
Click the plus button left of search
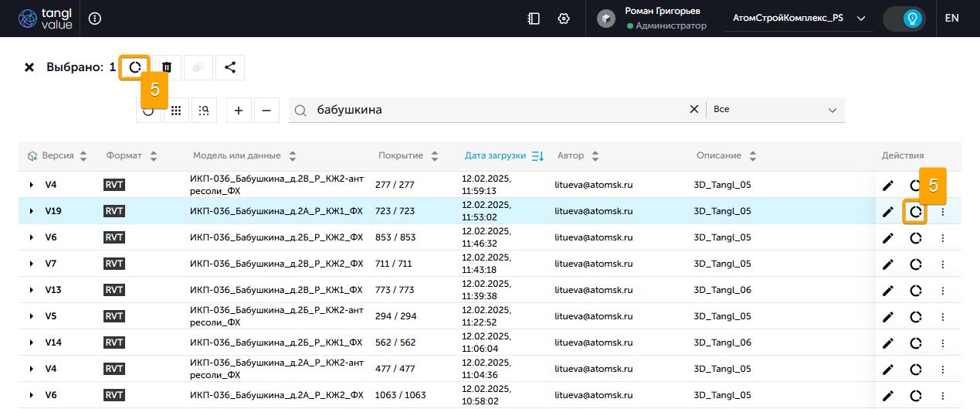coord(238,111)
